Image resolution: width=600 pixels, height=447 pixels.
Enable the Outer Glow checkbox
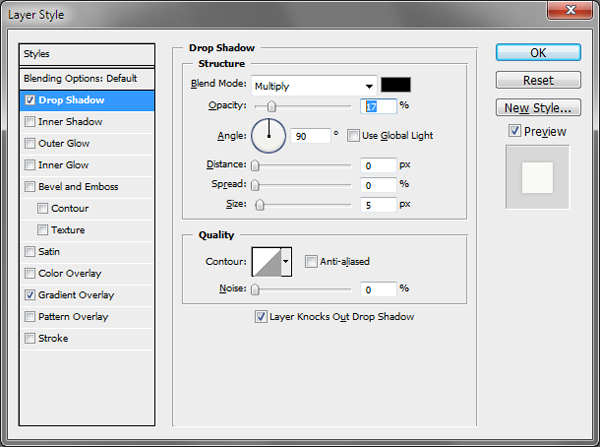30,144
